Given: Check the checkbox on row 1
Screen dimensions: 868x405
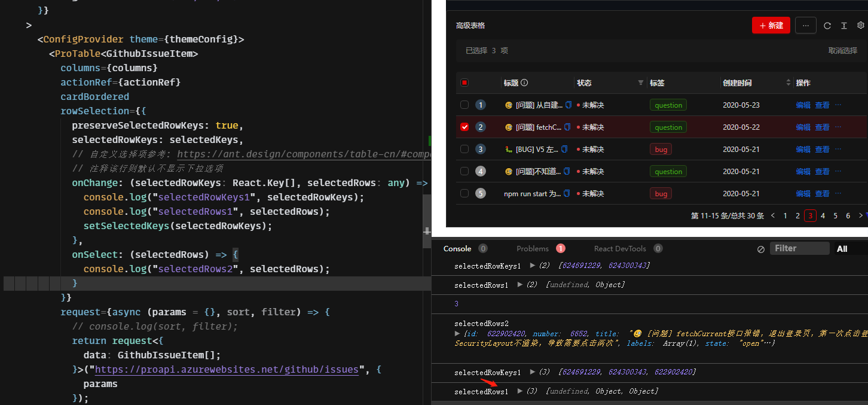Looking at the screenshot, I should (464, 105).
